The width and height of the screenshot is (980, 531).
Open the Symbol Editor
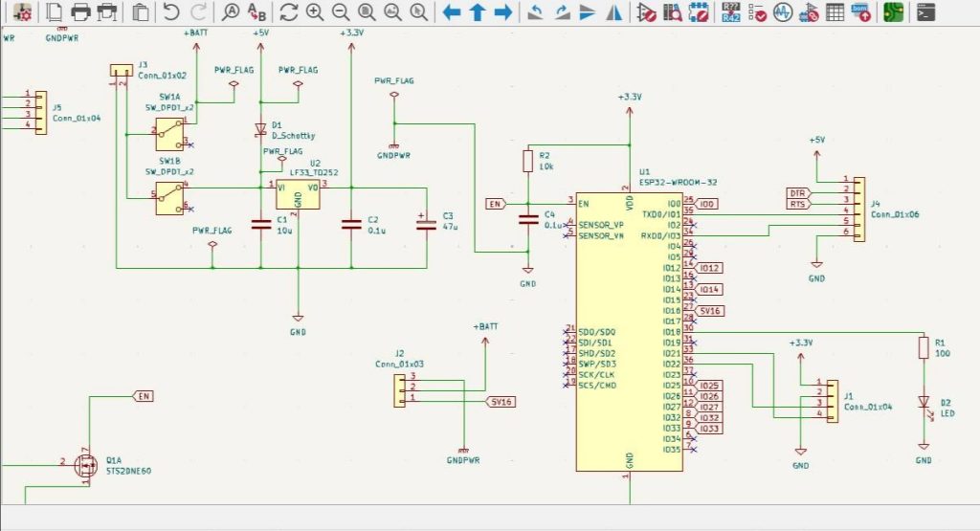(646, 12)
